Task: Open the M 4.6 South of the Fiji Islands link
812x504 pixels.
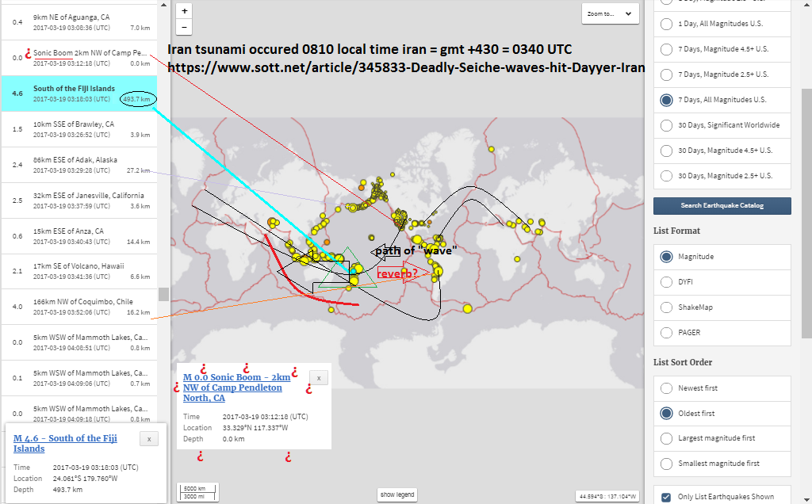Action: [65, 444]
